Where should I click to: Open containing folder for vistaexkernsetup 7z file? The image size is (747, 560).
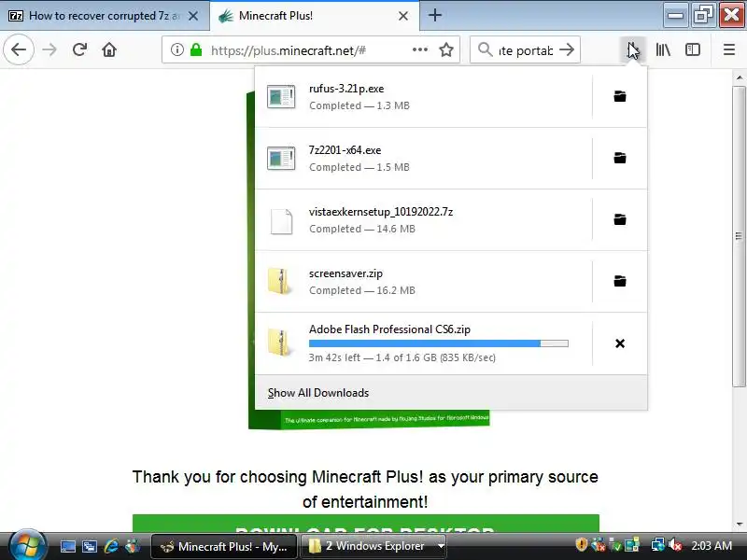[x=620, y=219]
